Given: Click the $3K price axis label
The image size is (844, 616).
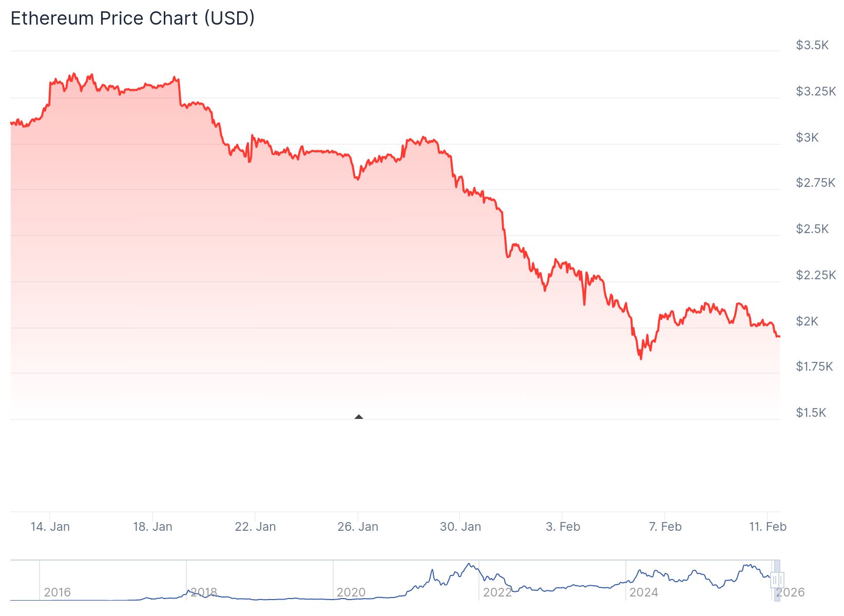Looking at the screenshot, I should click(807, 138).
